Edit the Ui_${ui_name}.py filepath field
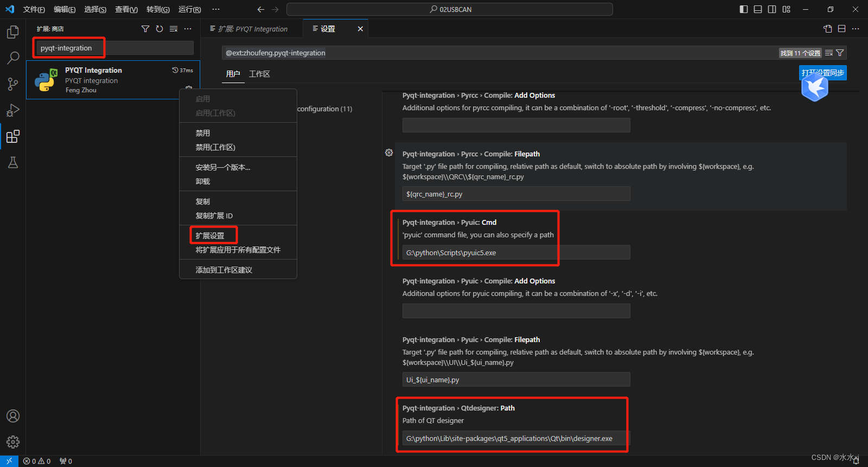This screenshot has width=868, height=467. 516,380
